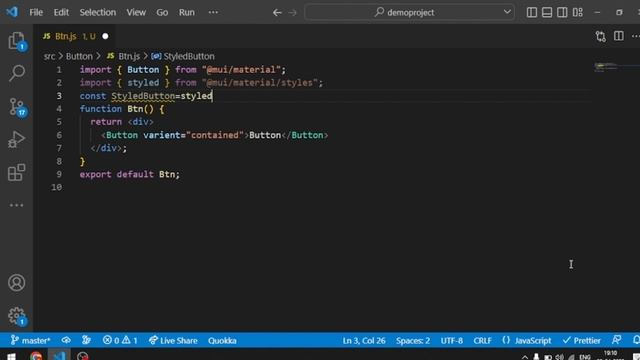Image resolution: width=640 pixels, height=360 pixels.
Task: Open the Explorer view in activity bar
Action: point(16,41)
